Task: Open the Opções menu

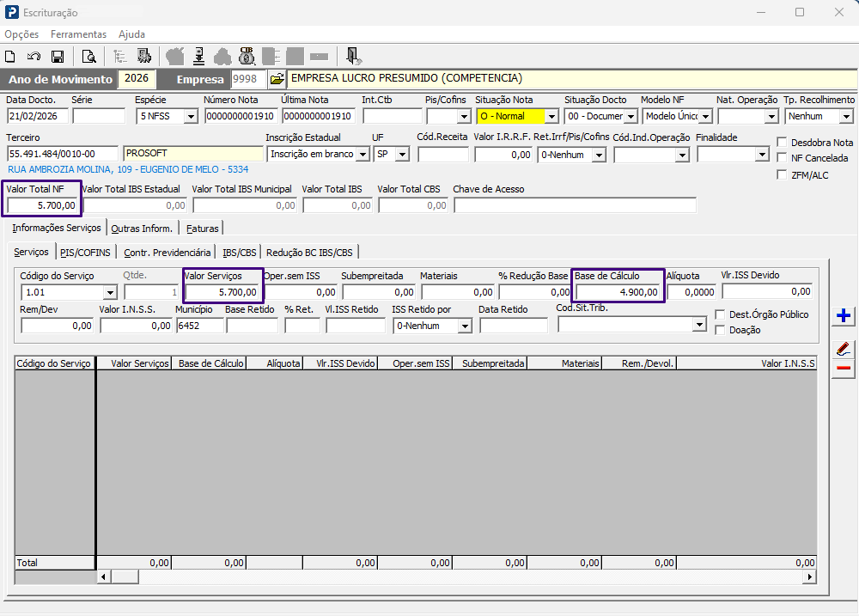Action: click(21, 34)
